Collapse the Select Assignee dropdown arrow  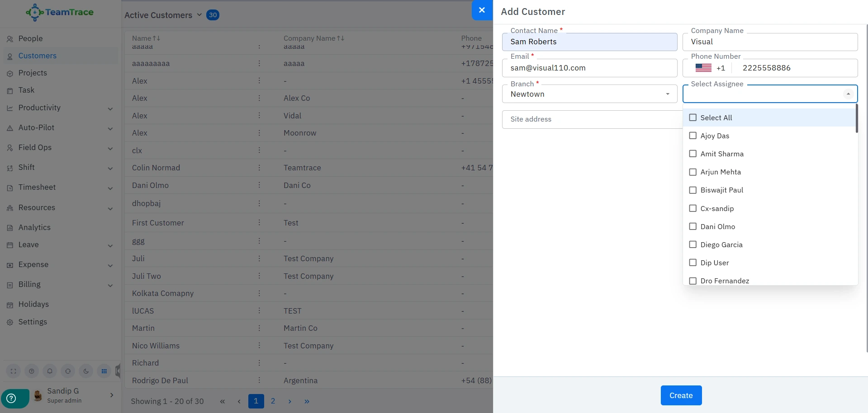848,94
